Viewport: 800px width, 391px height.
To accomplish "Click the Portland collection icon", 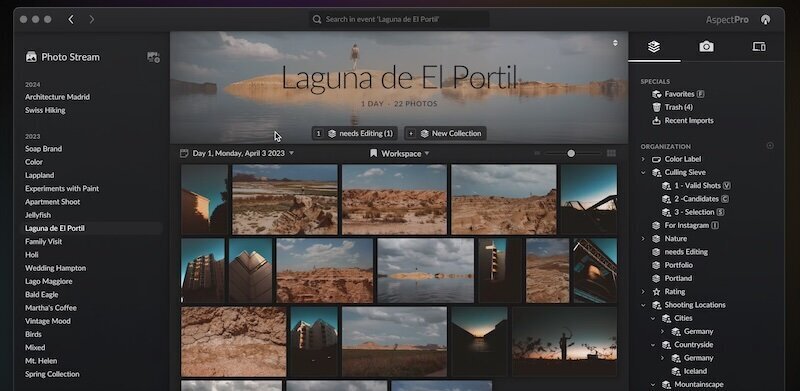I will (657, 279).
